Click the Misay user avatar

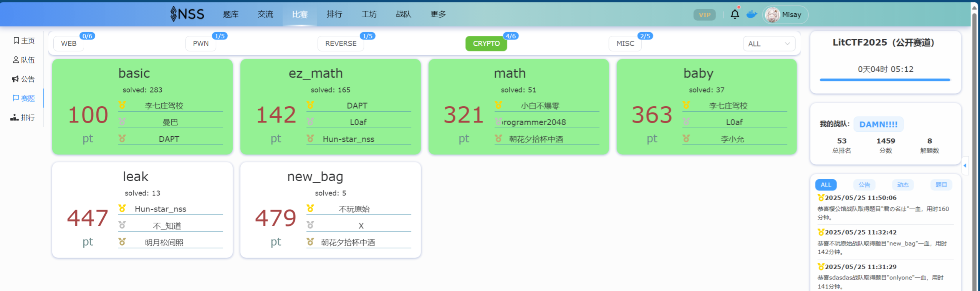pos(772,15)
